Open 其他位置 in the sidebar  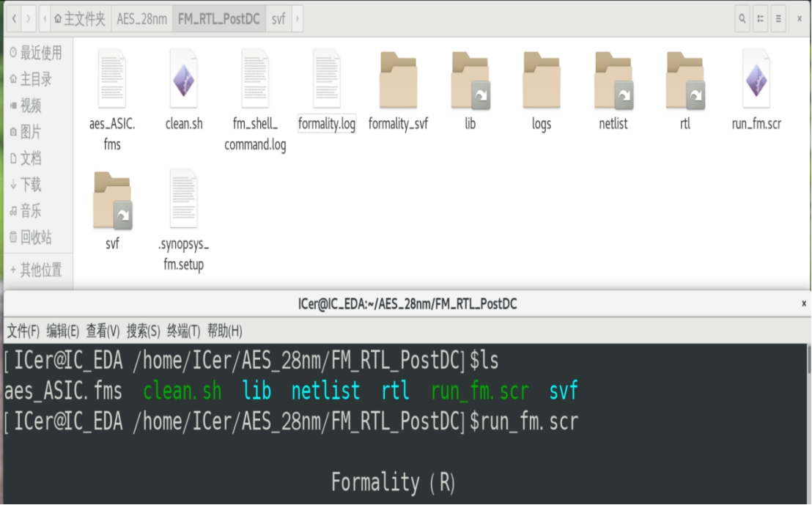(x=36, y=269)
